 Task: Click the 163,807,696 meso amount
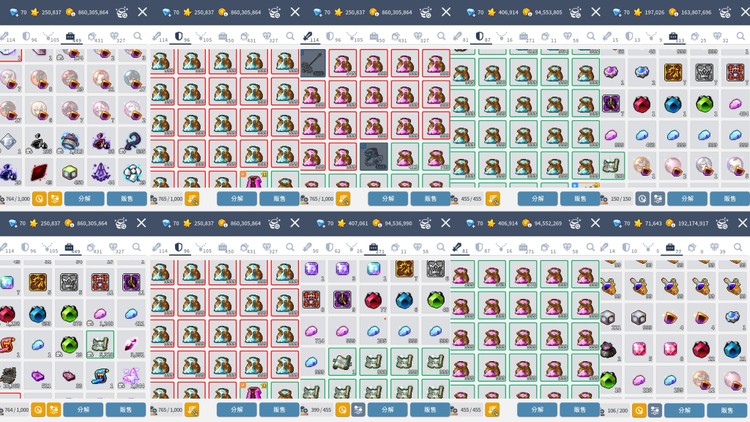click(696, 12)
